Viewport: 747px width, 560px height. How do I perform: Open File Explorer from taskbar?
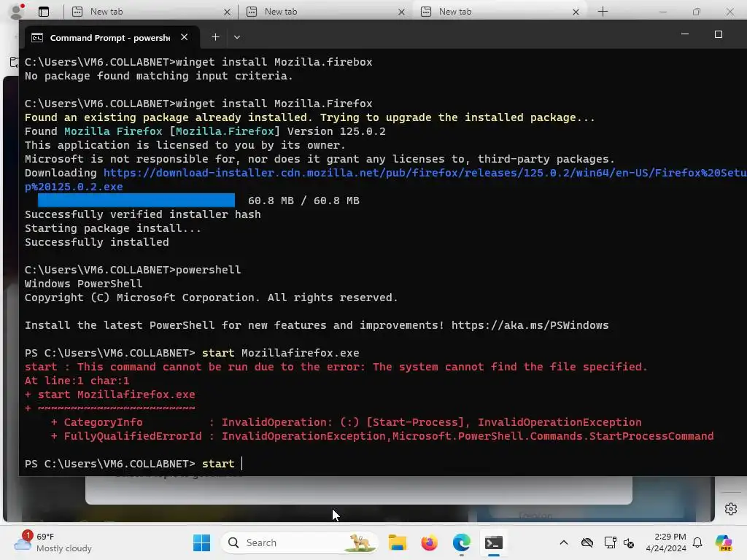(398, 542)
